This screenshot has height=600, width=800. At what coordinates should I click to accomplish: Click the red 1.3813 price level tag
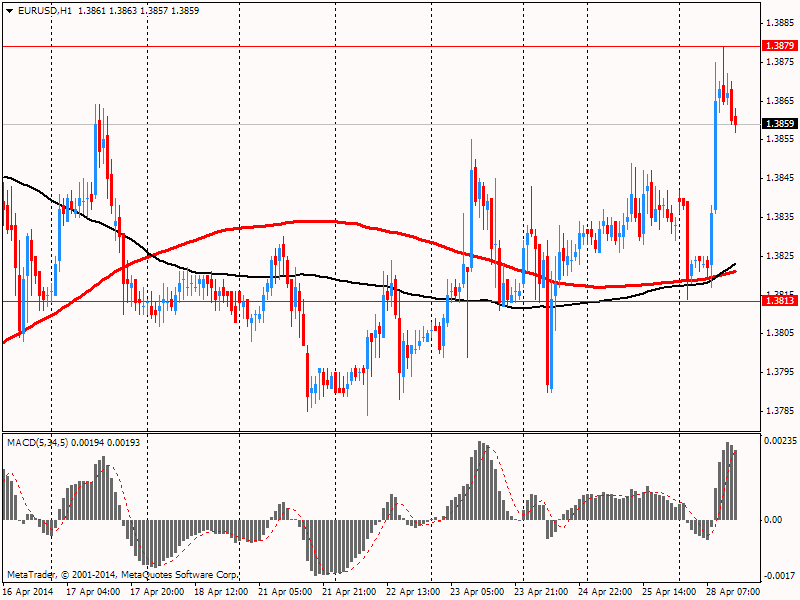[x=778, y=301]
